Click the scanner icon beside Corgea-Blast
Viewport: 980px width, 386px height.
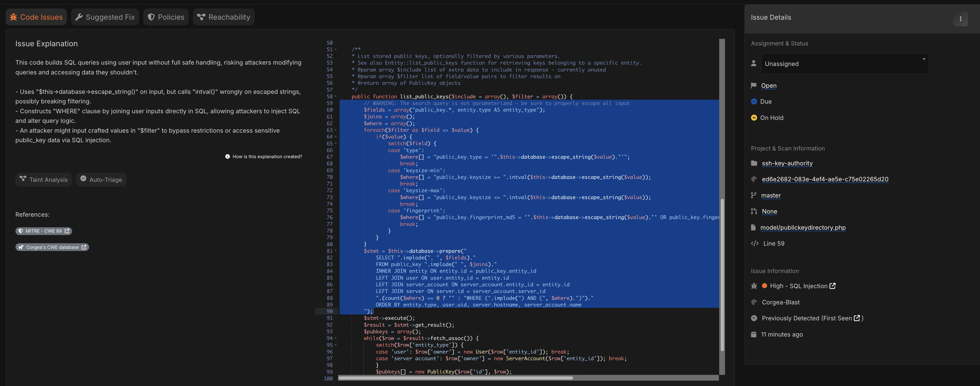click(754, 302)
